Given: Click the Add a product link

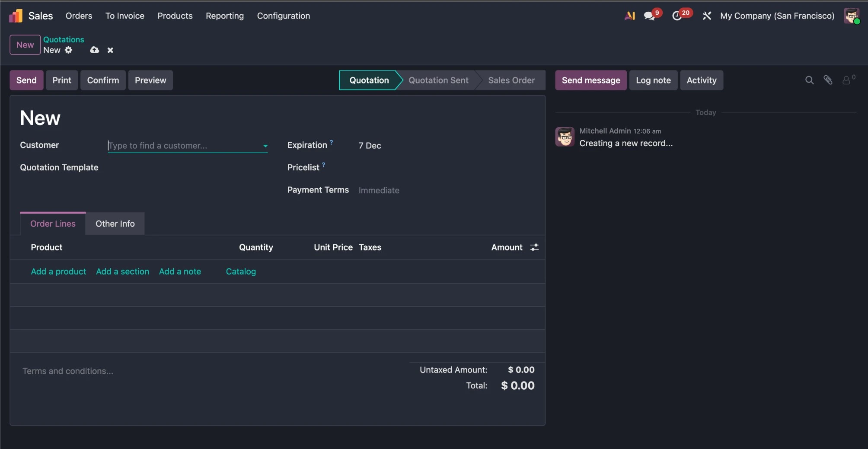Looking at the screenshot, I should click(58, 272).
